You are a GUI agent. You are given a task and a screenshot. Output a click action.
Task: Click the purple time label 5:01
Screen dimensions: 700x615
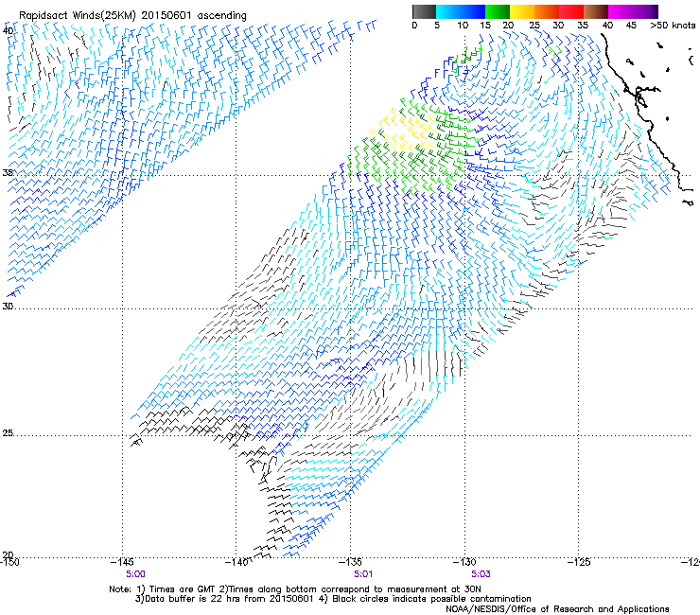coord(363,574)
